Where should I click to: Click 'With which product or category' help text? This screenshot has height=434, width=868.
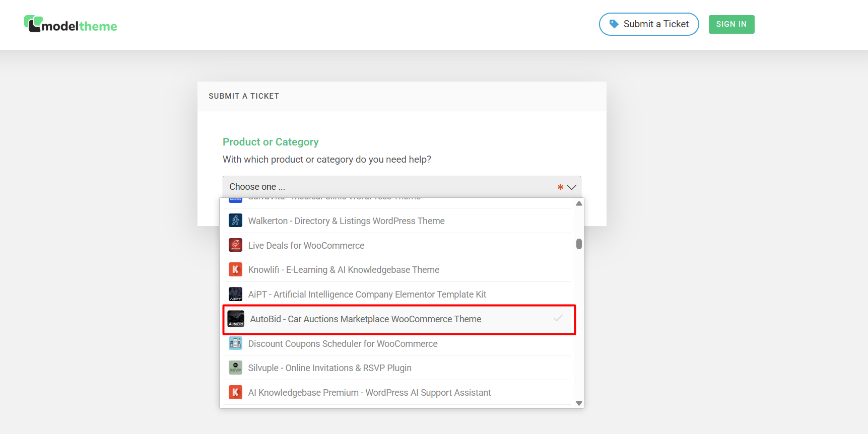(x=327, y=160)
